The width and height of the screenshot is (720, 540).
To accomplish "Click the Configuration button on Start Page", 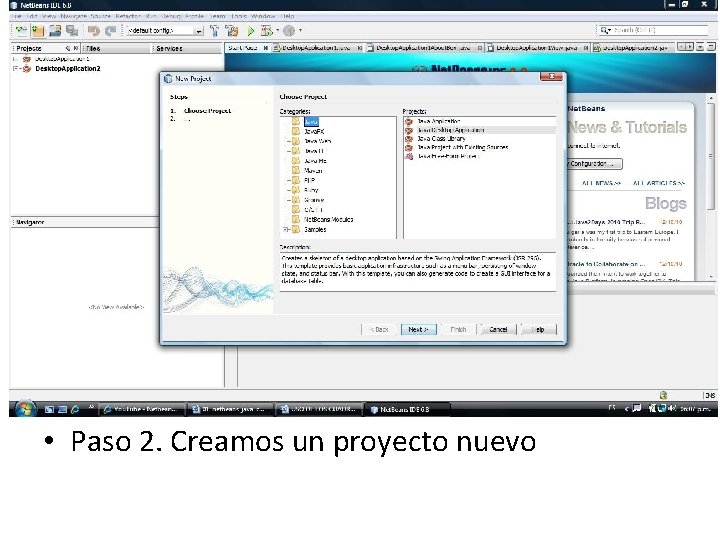I will pos(594,163).
